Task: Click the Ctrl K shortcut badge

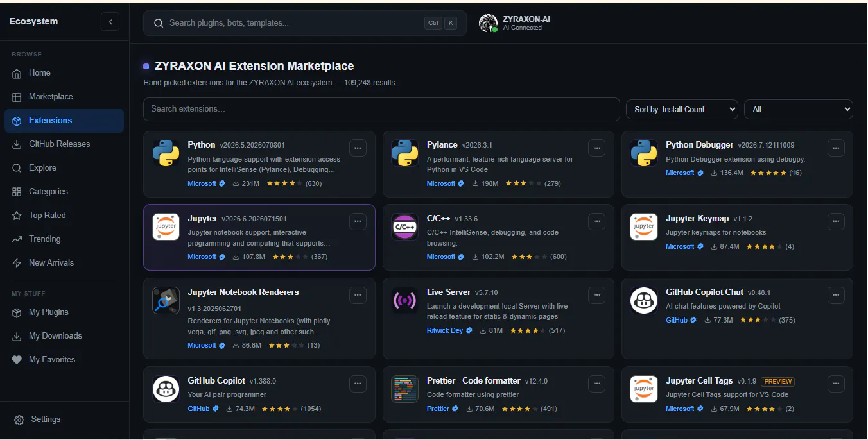Action: tap(441, 23)
